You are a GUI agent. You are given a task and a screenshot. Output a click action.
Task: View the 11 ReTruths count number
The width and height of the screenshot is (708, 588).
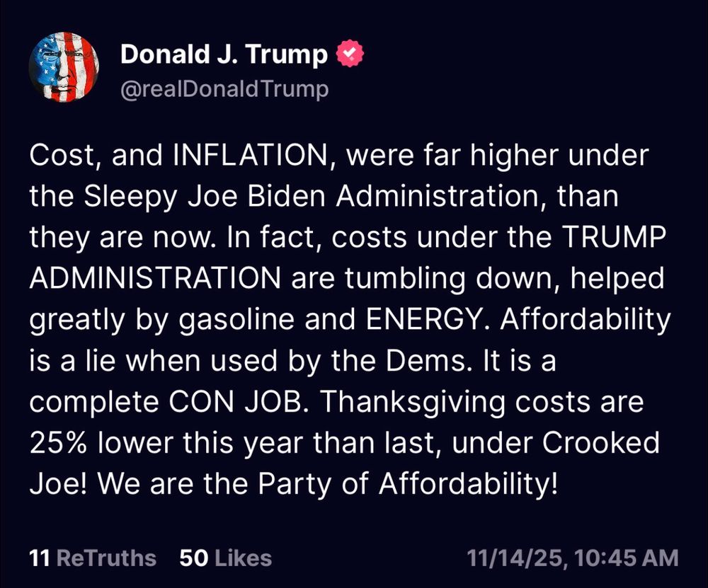39,558
